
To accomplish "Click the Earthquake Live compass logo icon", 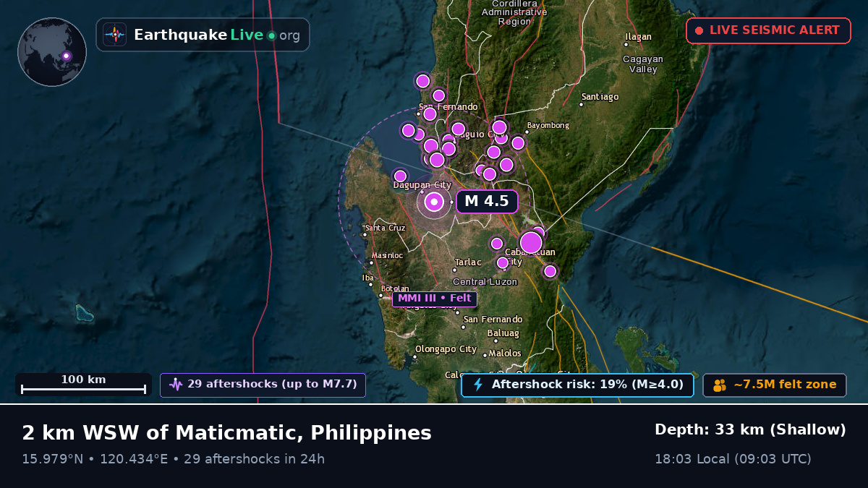I will [114, 35].
